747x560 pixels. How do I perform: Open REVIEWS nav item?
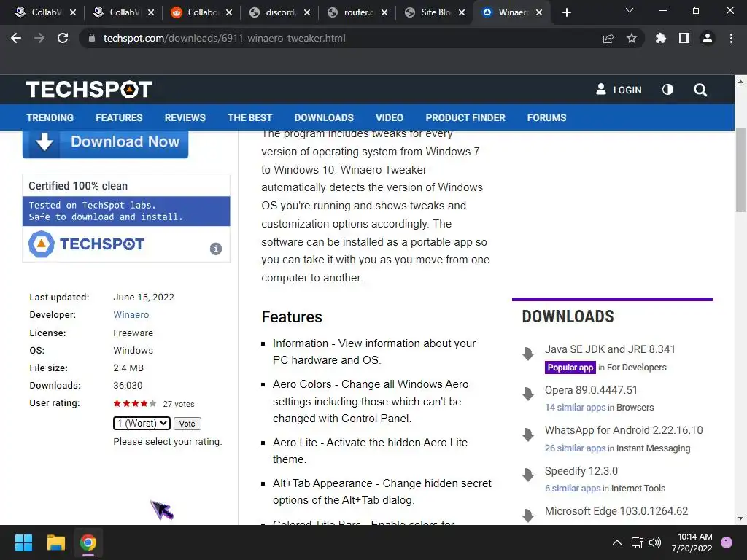tap(185, 117)
